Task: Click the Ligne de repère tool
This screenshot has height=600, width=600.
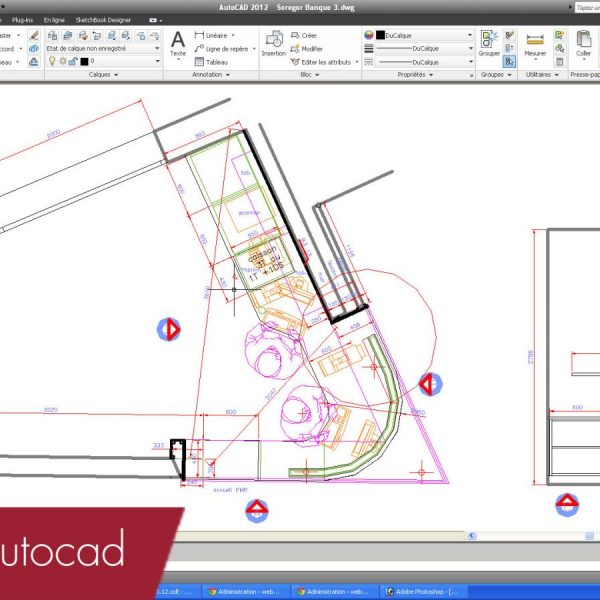Action: click(224, 48)
